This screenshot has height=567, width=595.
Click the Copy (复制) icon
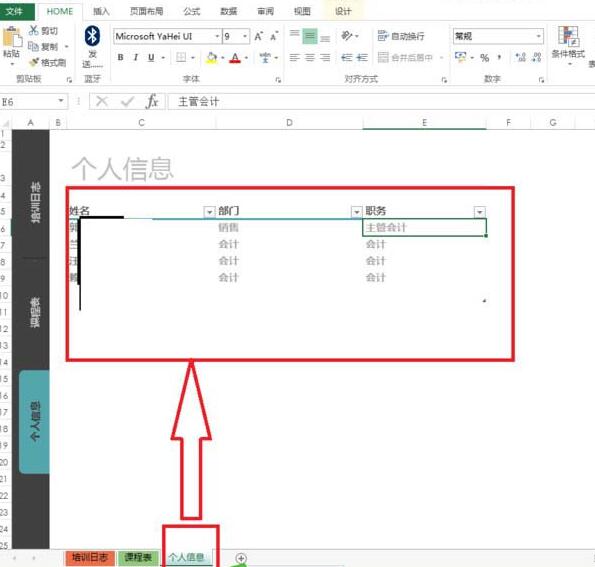[x=33, y=46]
